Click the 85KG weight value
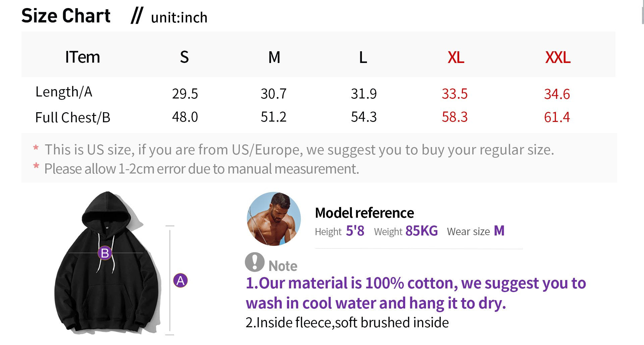Screen dimensions: 644x345 (x=421, y=231)
